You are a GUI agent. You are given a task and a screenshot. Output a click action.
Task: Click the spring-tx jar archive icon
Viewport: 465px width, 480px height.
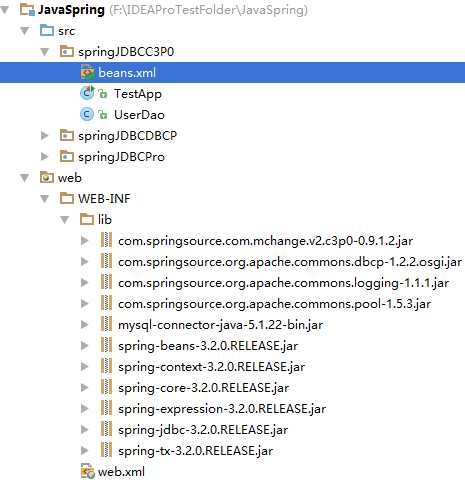tap(106, 450)
